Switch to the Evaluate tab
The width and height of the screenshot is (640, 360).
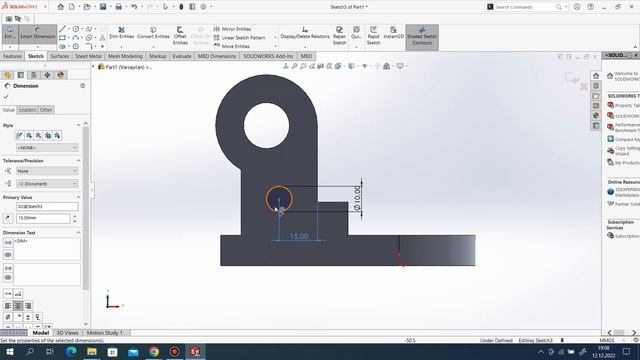point(182,56)
